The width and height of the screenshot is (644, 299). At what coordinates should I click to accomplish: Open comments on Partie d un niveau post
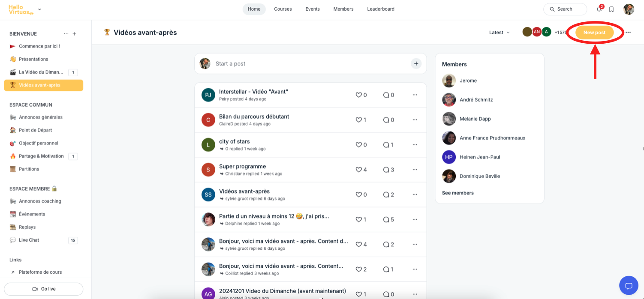click(x=388, y=219)
